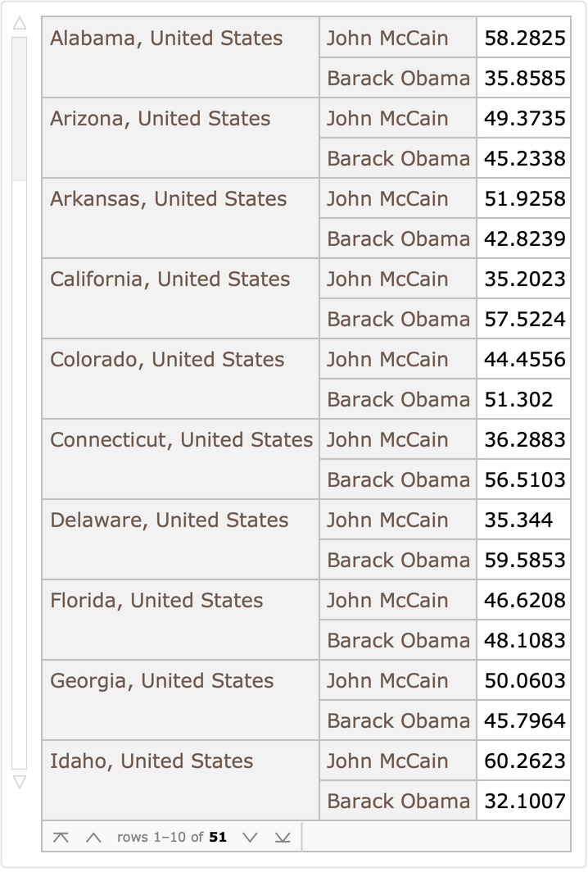Click Barack Obama under Colorado
This screenshot has height=895, width=588.
[398, 400]
